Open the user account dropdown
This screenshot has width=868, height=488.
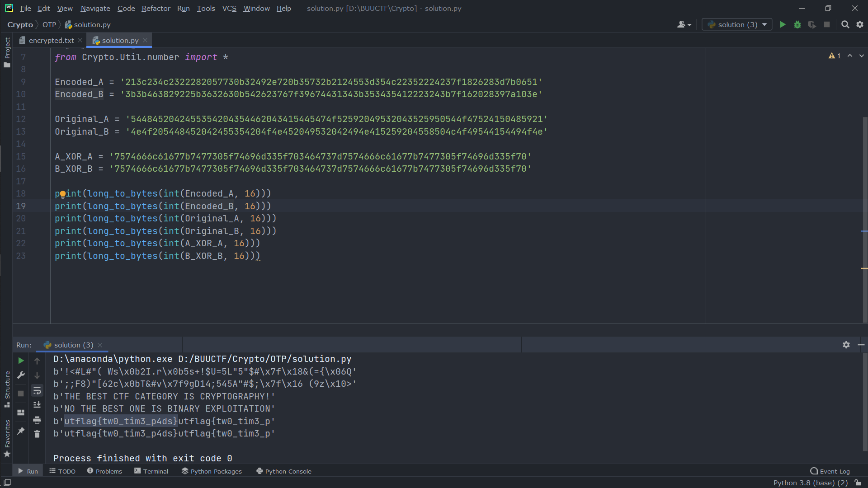684,24
